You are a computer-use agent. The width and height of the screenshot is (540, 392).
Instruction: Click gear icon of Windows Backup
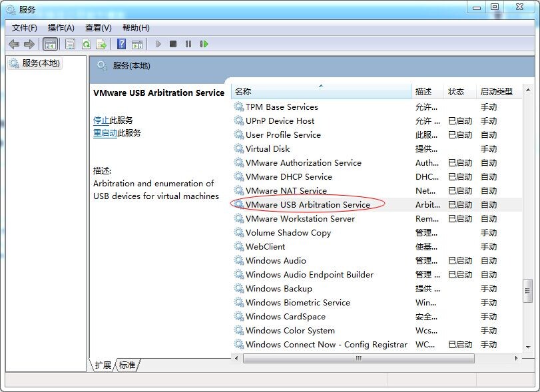point(238,288)
